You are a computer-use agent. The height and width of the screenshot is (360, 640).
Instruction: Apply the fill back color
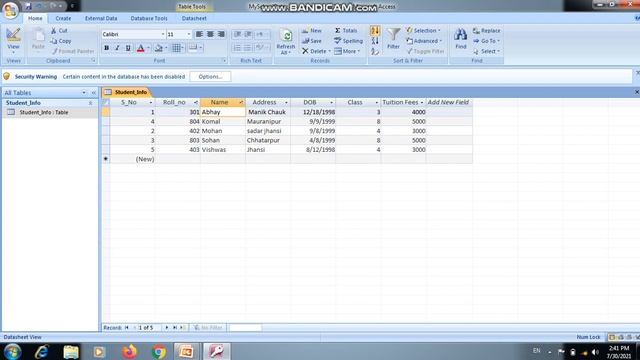tap(159, 48)
